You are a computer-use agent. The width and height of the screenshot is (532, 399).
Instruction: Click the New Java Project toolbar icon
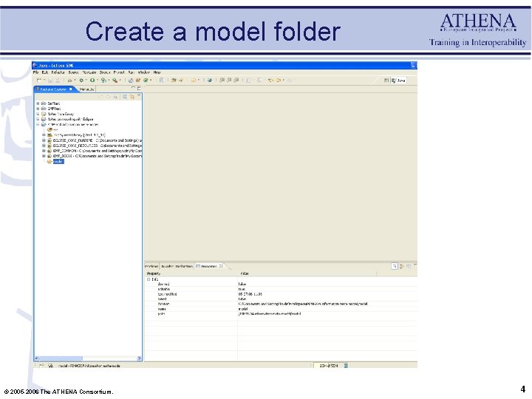(131, 81)
